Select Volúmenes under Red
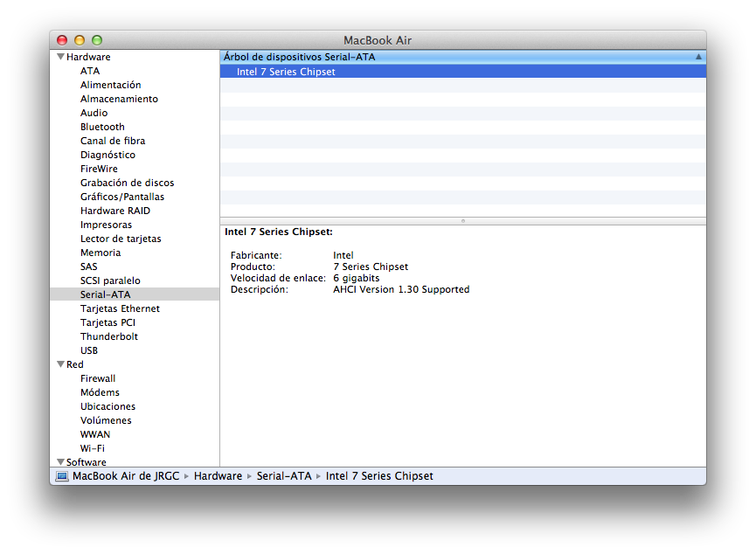This screenshot has height=554, width=756. click(x=106, y=420)
